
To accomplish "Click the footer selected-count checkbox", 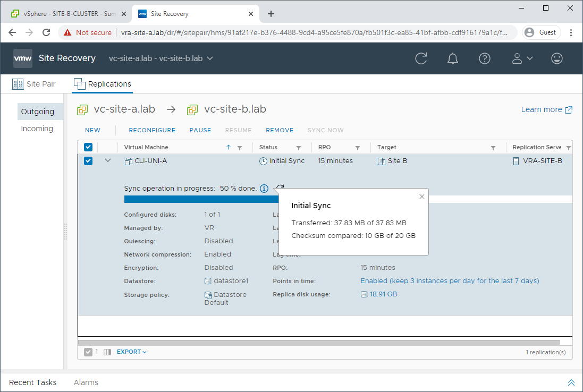I will click(88, 352).
